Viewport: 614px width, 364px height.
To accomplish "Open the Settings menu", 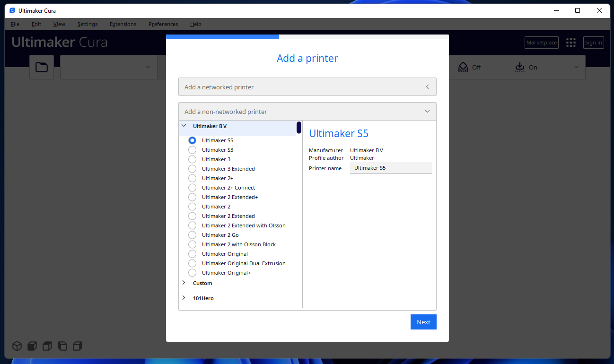I will [88, 24].
